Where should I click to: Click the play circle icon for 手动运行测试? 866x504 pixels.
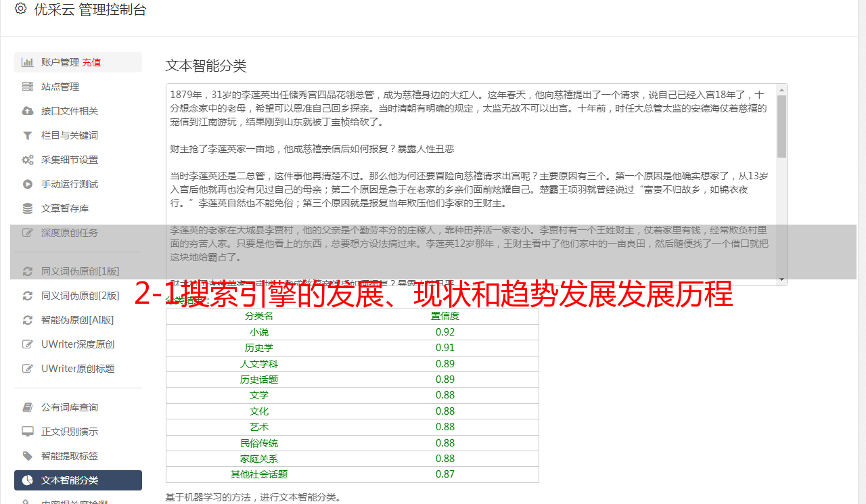[x=28, y=184]
